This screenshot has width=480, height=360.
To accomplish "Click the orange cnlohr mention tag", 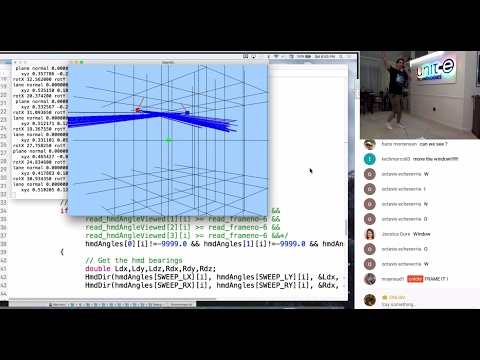I will [415, 279].
